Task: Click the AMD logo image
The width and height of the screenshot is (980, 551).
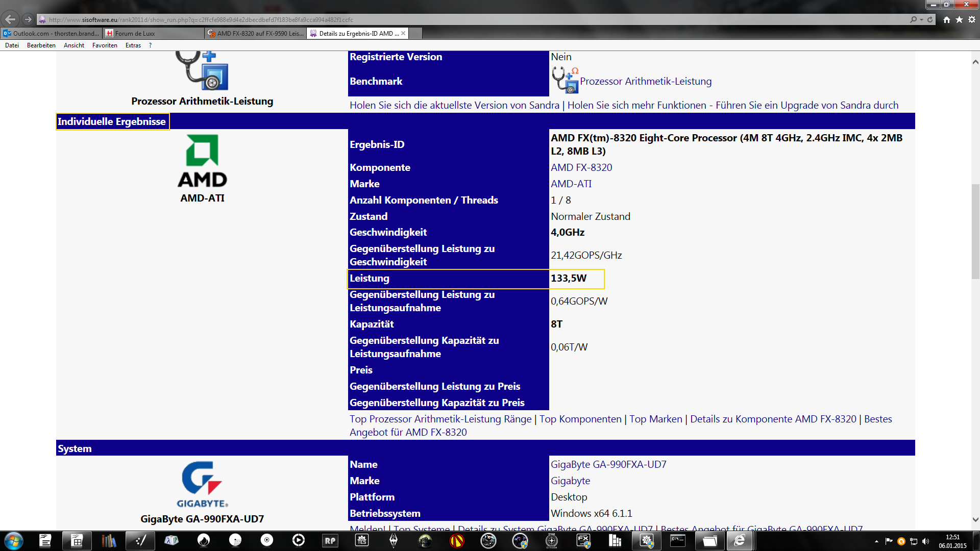Action: pos(202,160)
